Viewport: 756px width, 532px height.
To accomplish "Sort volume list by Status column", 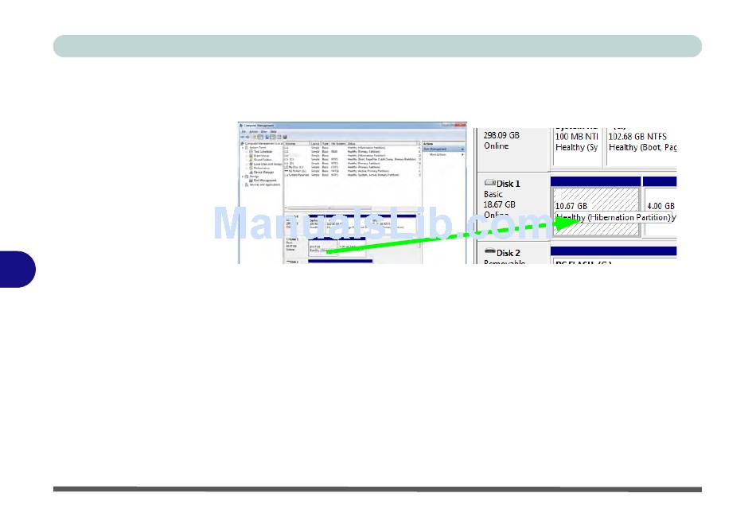I will click(353, 143).
